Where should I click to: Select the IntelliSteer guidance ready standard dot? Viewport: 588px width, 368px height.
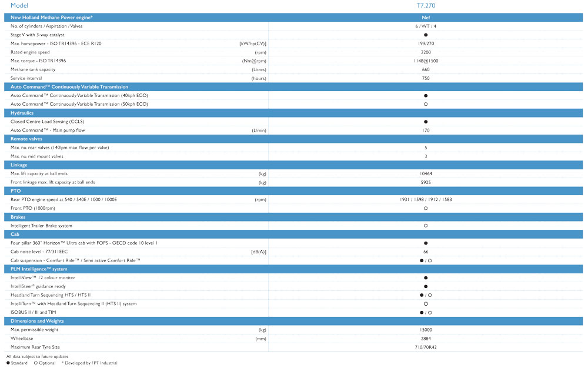tap(426, 286)
